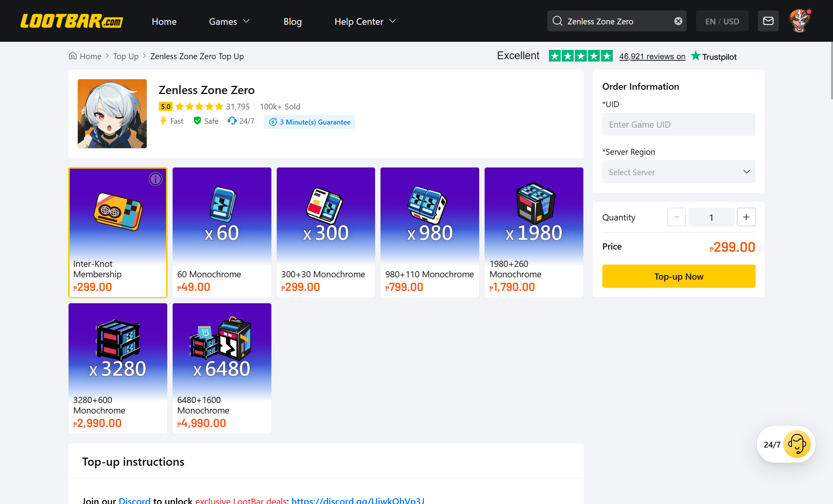This screenshot has height=504, width=833.
Task: Click the 5.0 rating badge
Action: coord(165,106)
